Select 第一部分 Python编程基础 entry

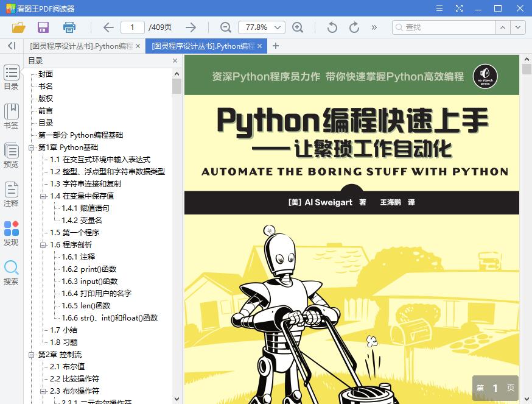pyautogui.click(x=80, y=135)
